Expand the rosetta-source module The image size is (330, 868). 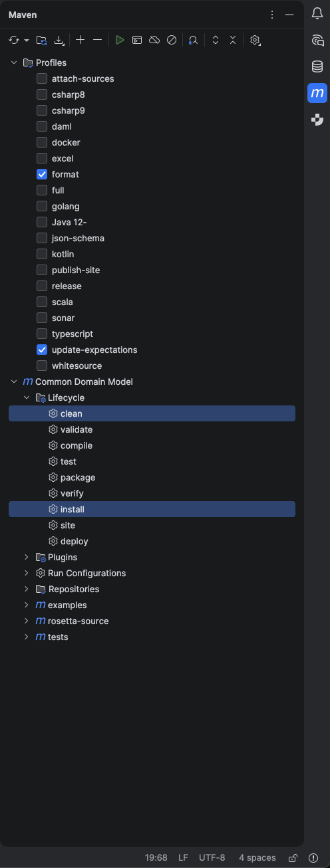point(27,621)
